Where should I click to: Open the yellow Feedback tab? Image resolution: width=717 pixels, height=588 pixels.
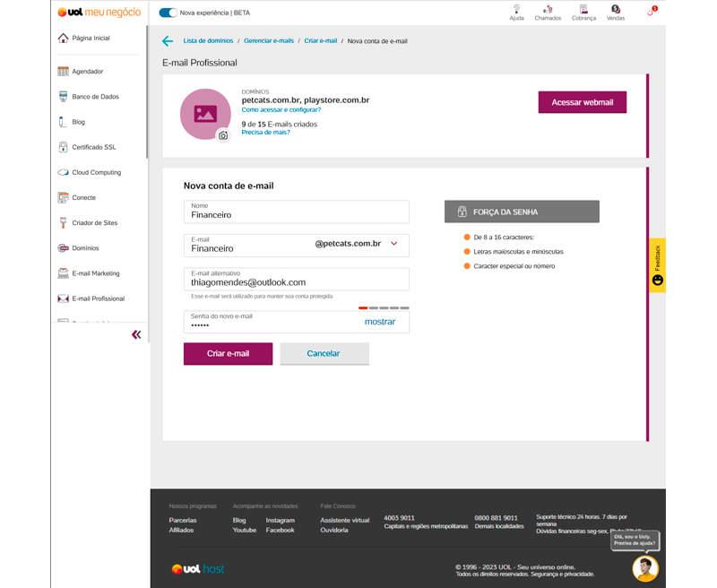tap(658, 265)
